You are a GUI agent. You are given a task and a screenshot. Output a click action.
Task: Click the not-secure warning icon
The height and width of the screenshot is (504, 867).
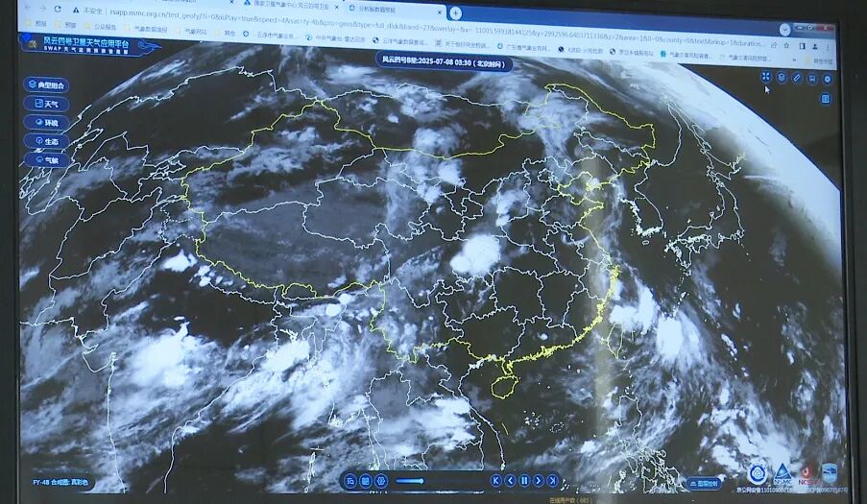tap(76, 10)
